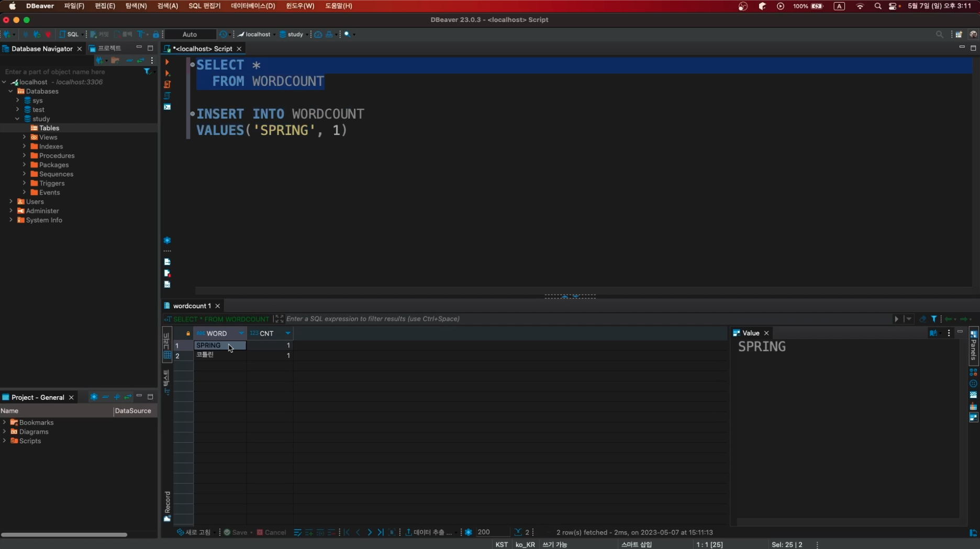Apply filter with play arrow button

896,319
